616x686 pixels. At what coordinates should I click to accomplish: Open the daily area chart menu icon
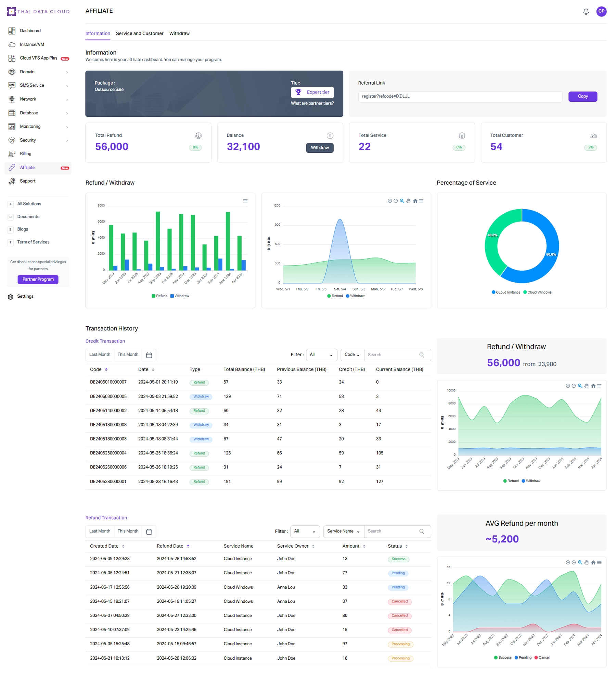[x=421, y=201]
